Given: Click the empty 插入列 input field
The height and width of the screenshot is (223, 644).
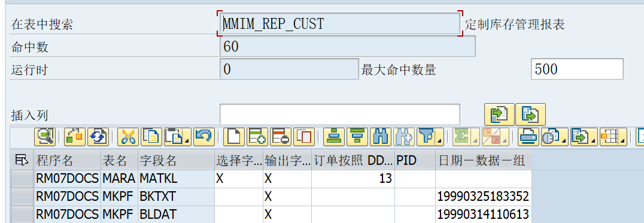Looking at the screenshot, I should (340, 114).
